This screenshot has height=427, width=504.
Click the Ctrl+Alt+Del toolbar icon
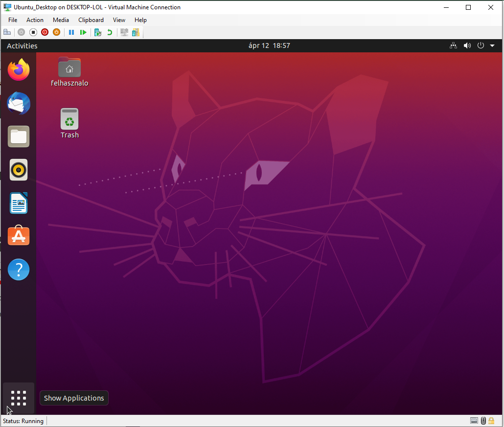click(7, 32)
